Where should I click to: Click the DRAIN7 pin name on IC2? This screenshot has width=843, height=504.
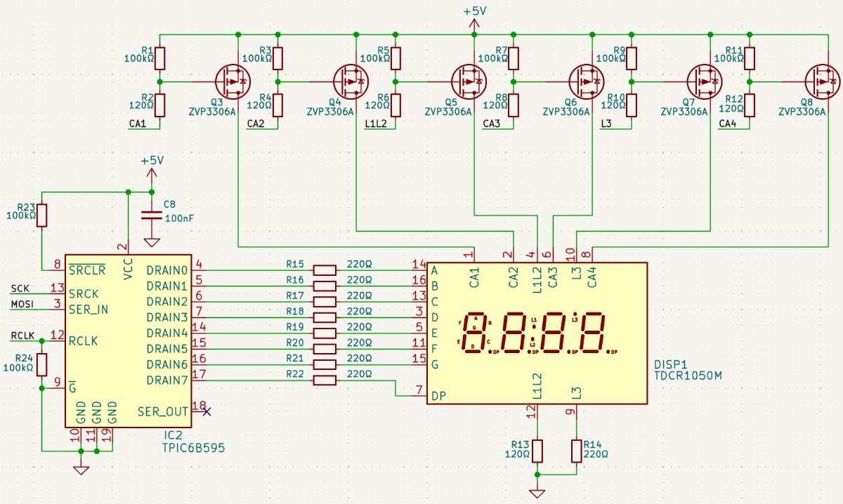click(x=167, y=380)
